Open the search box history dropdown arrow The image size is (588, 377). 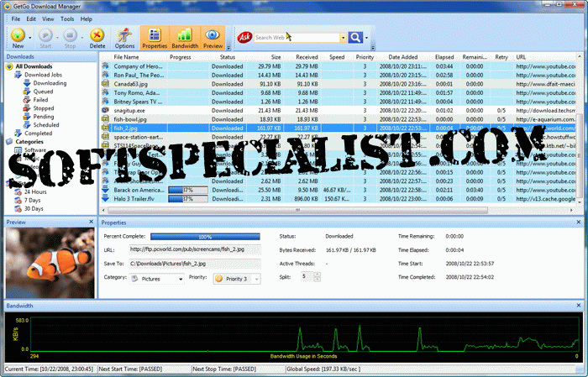click(x=343, y=38)
